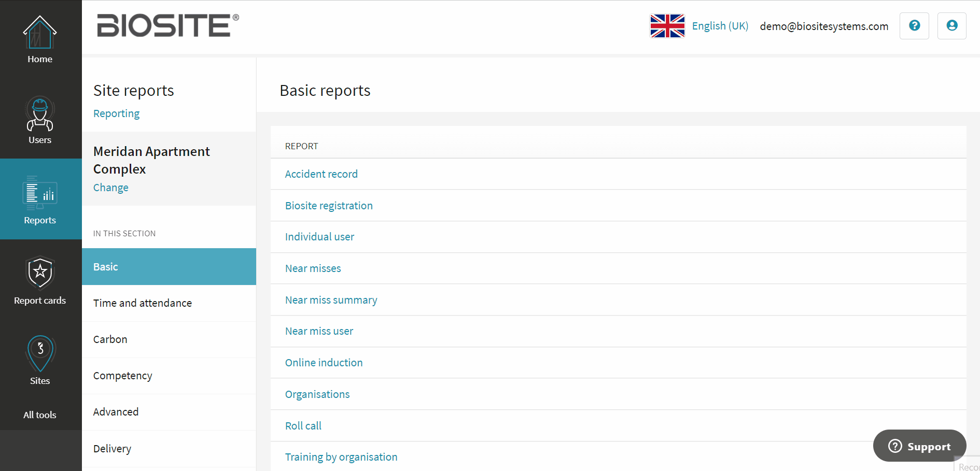Click Change site link
The width and height of the screenshot is (980, 471).
[111, 188]
